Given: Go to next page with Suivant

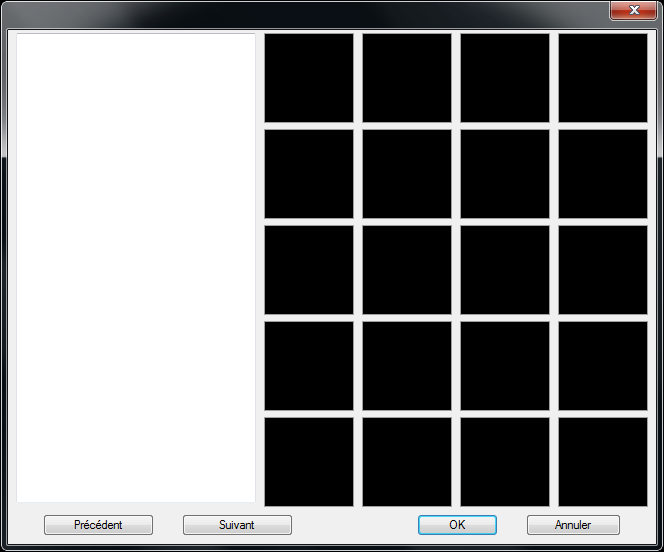Looking at the screenshot, I should point(237,525).
